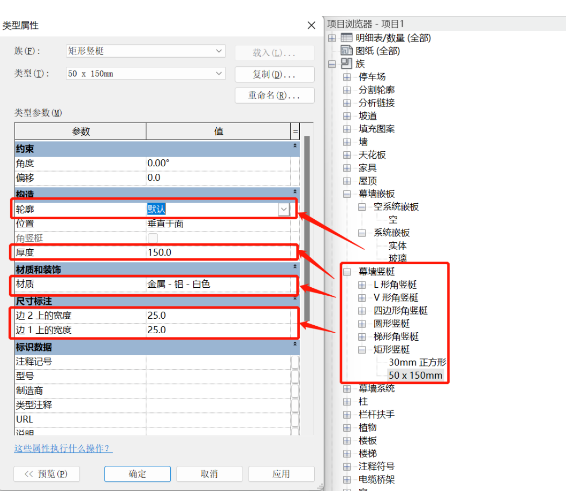Click the 值 column header
The image size is (566, 491).
pos(218,131)
